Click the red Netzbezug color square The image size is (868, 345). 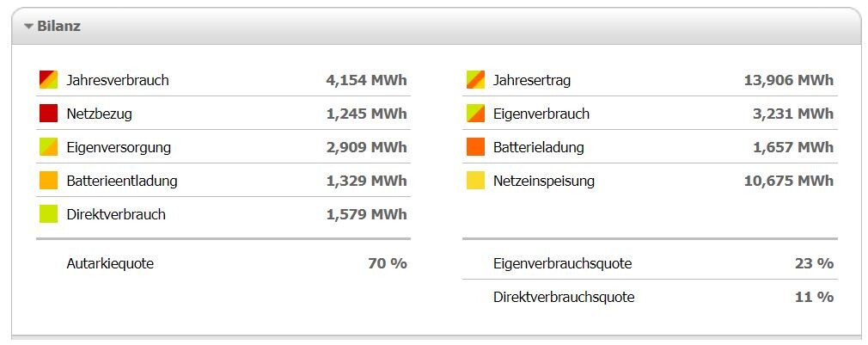(48, 114)
